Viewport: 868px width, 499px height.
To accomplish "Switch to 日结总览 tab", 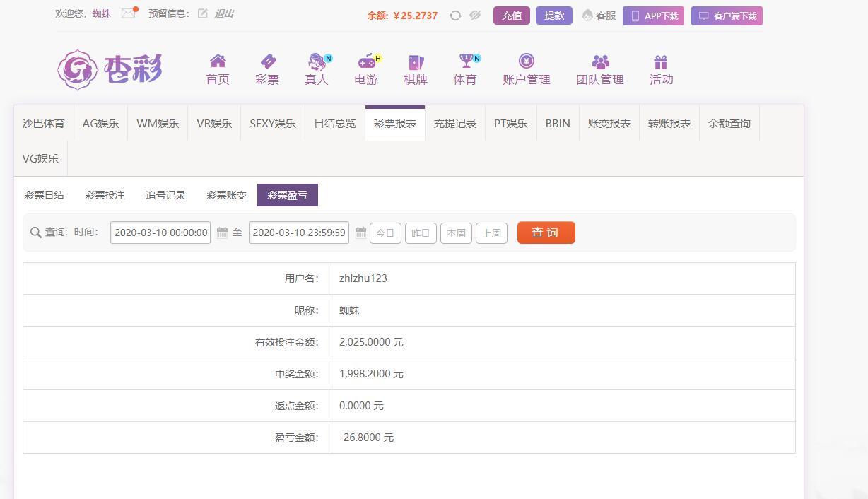I will coord(335,123).
